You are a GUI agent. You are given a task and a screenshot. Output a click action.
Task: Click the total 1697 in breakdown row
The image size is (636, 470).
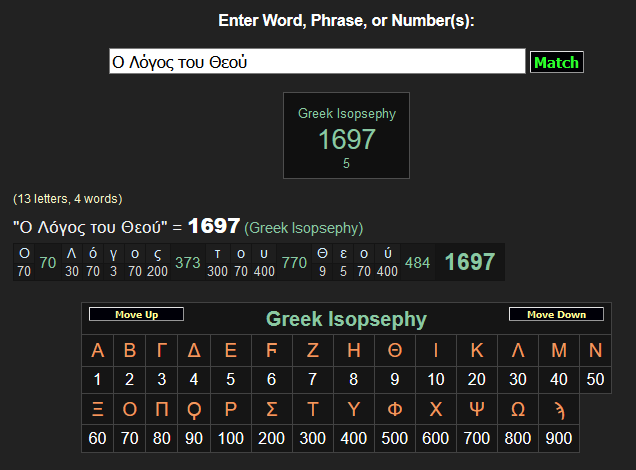pos(469,262)
